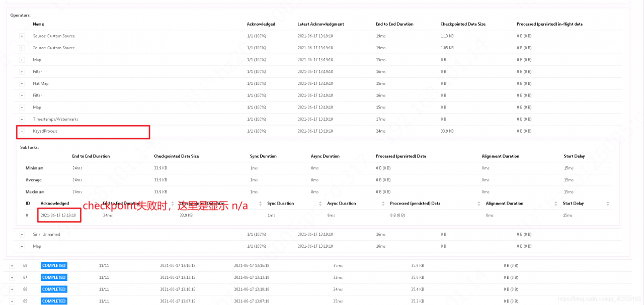Click the SubTasks: heading

pyautogui.click(x=29, y=147)
